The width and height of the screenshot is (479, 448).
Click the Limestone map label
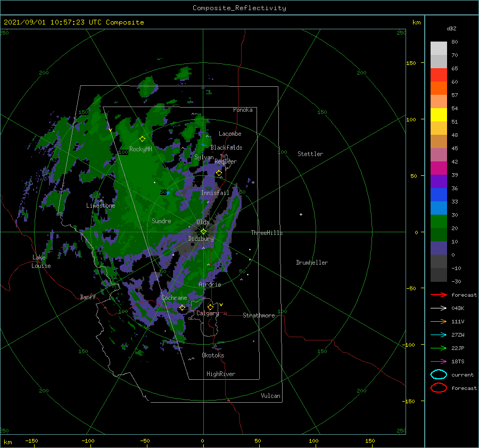[101, 206]
